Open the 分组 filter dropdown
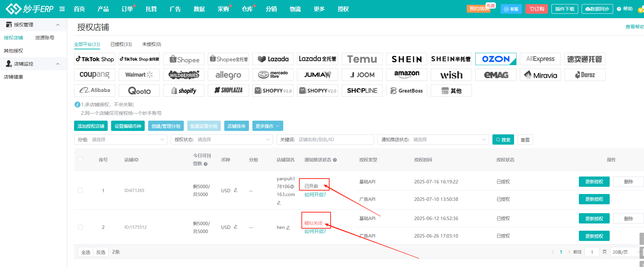 pos(121,139)
